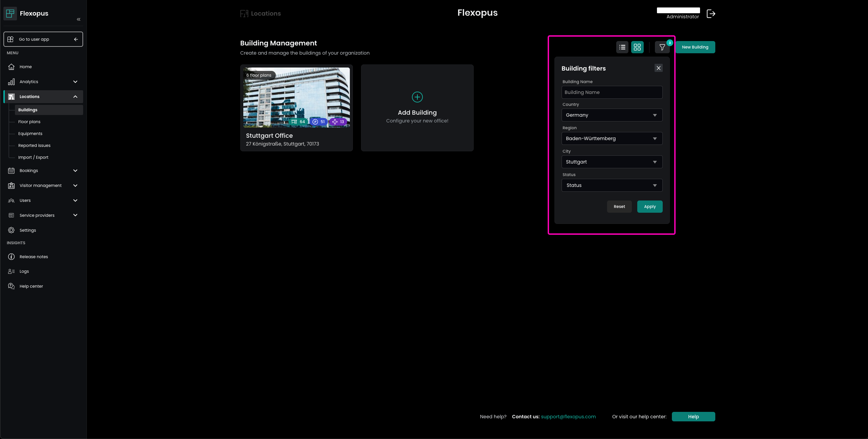
Task: Collapse the sidebar with double-chevron icon
Action: coord(79,19)
